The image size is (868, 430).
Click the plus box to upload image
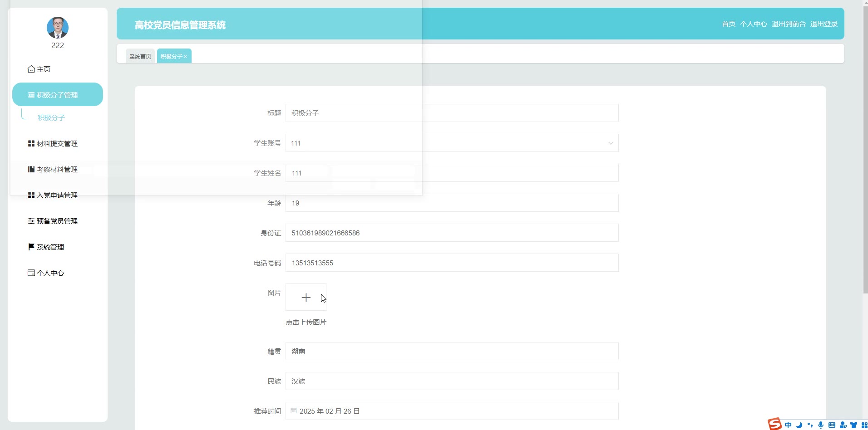306,297
